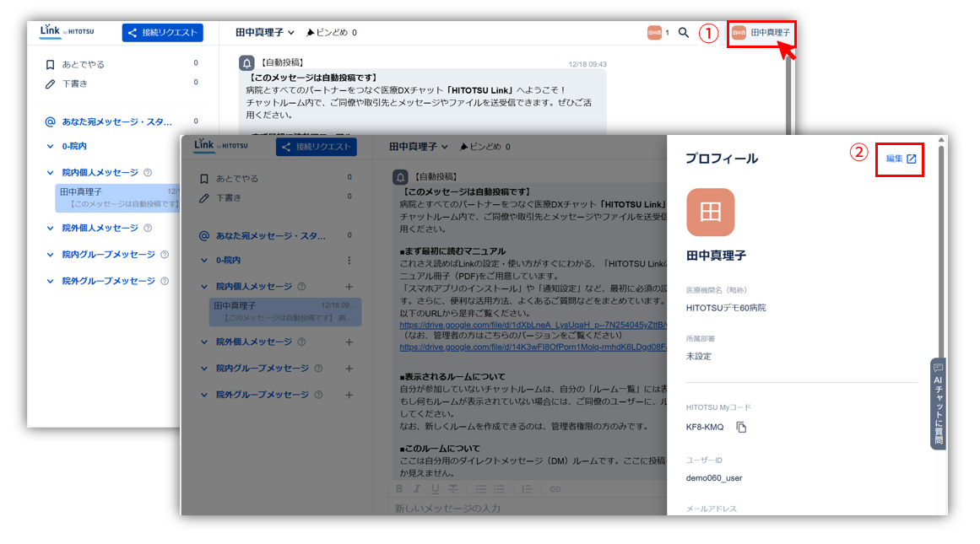
Task: Copy the HITOTSU Myコード KF8-KMQ
Action: (x=743, y=428)
